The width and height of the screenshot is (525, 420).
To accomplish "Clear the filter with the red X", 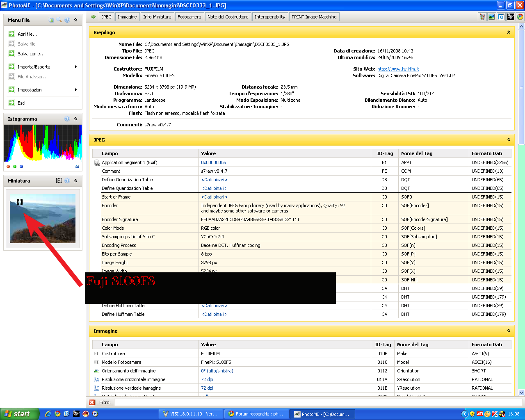I will [92, 402].
